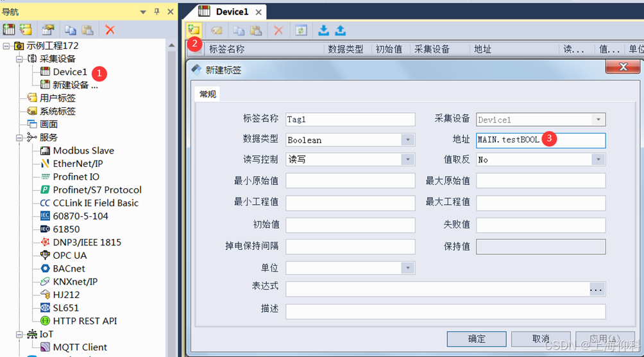Select 系统标签 in the navigation tree
644x357 pixels.
[x=51, y=111]
